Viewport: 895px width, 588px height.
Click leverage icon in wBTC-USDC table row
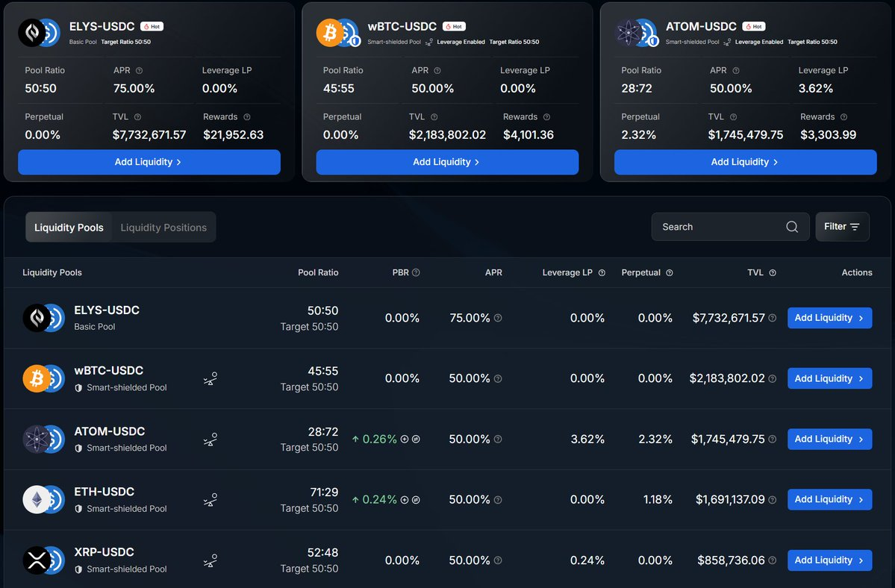coord(210,378)
